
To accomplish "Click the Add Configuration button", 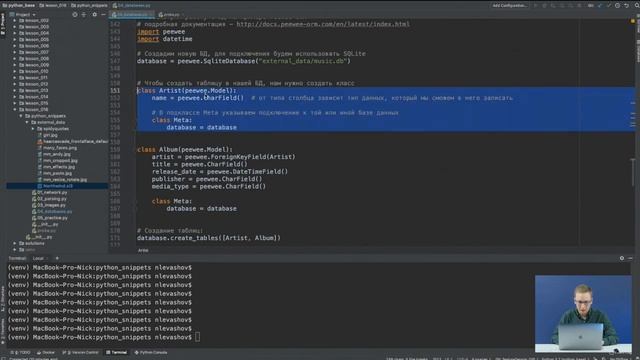I will (509, 5).
